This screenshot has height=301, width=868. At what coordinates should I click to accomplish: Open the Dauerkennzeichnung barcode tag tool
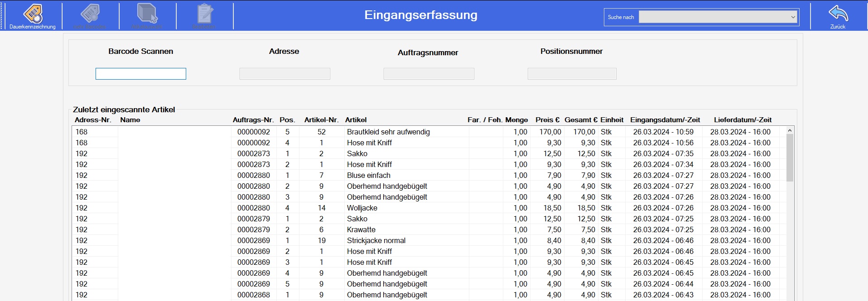click(33, 16)
